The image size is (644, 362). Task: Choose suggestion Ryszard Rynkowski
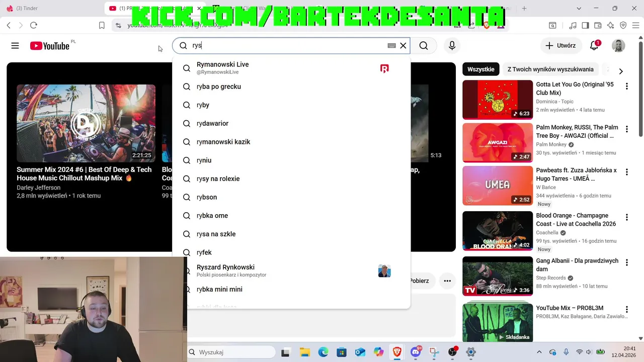(x=291, y=271)
